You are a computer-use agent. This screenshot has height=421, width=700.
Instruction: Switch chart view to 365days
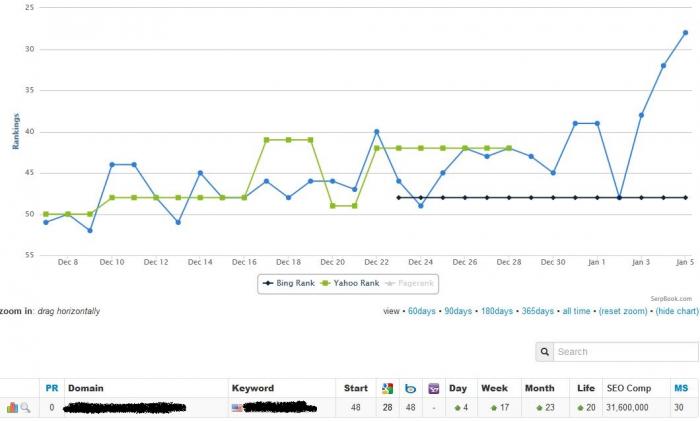538,311
